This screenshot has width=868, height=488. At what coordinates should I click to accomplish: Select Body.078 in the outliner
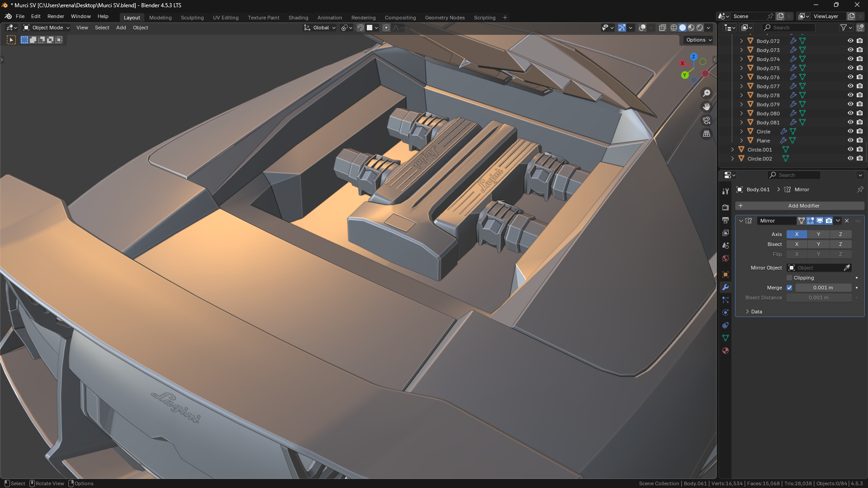coord(768,95)
